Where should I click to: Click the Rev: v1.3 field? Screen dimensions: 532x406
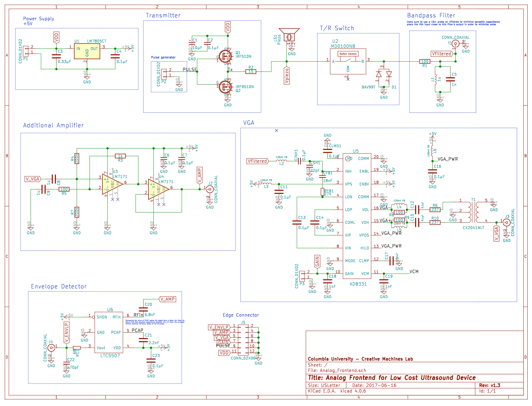(x=490, y=385)
